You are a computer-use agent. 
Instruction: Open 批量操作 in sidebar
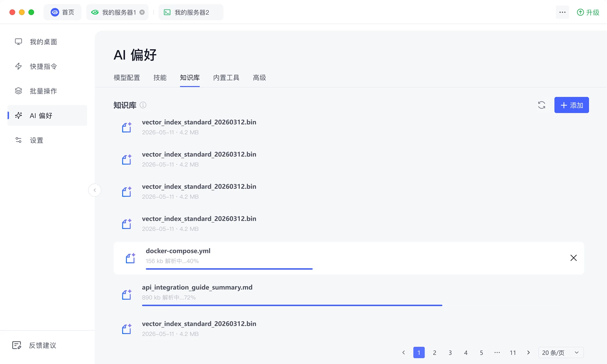47,91
